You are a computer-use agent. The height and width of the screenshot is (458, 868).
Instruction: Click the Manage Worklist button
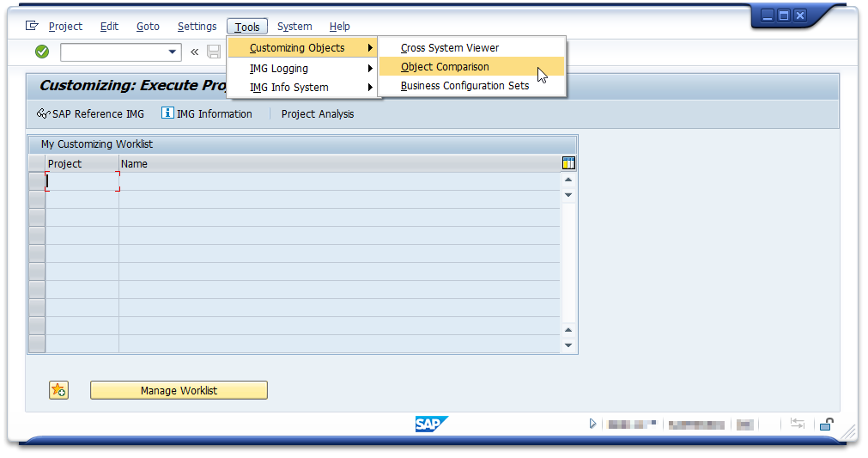[x=179, y=390]
